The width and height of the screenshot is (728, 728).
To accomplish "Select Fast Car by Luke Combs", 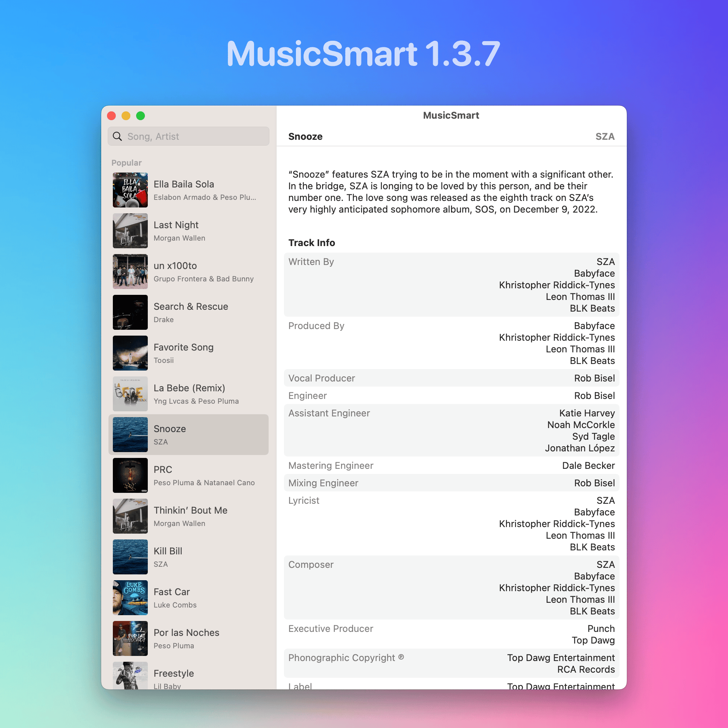I will [189, 598].
